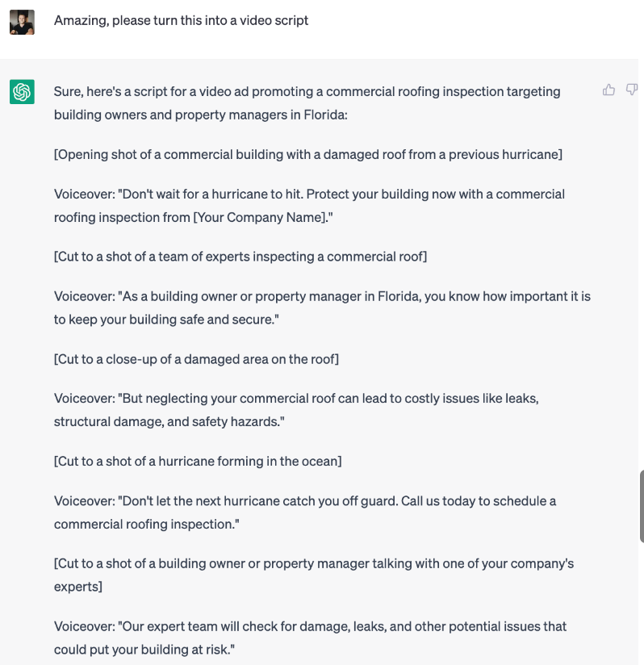The image size is (644, 665).
Task: Click the user profile photo avatar
Action: 22,22
